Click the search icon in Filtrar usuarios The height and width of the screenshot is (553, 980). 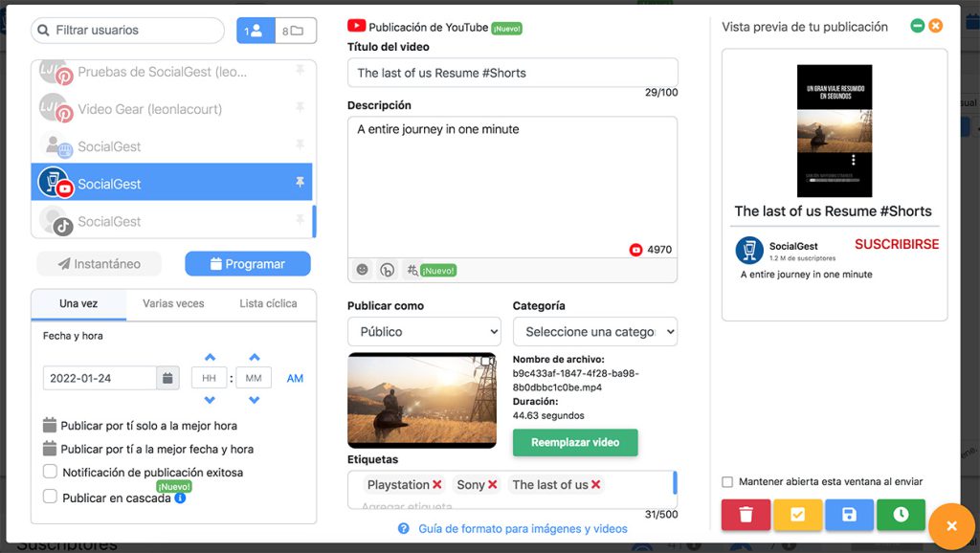(x=43, y=30)
